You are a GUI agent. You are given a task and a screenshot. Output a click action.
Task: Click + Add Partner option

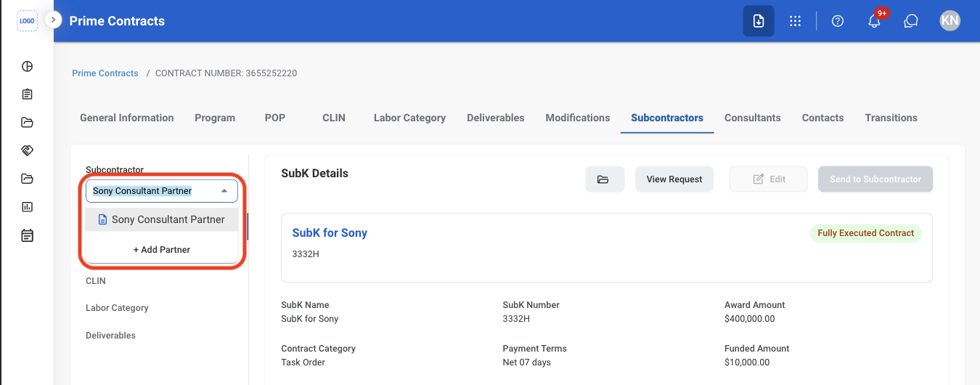[x=162, y=249]
